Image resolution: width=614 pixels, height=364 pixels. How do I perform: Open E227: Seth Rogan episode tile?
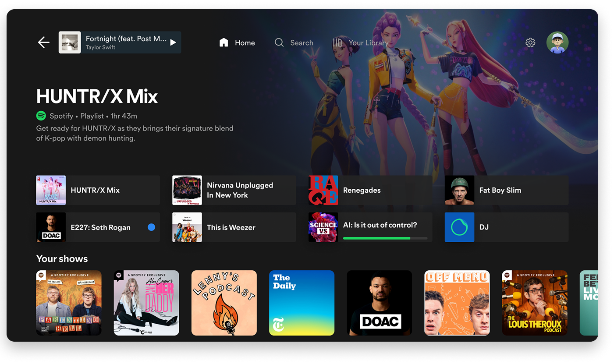(x=98, y=227)
